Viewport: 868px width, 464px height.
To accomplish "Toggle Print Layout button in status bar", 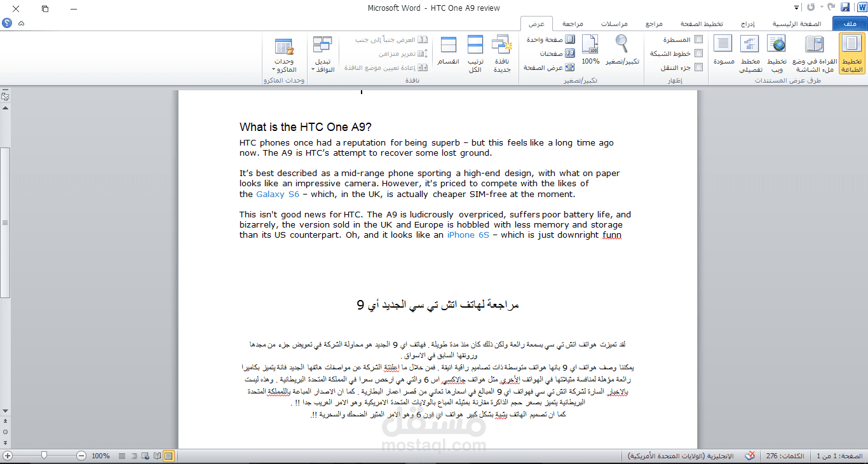I will tap(168, 456).
